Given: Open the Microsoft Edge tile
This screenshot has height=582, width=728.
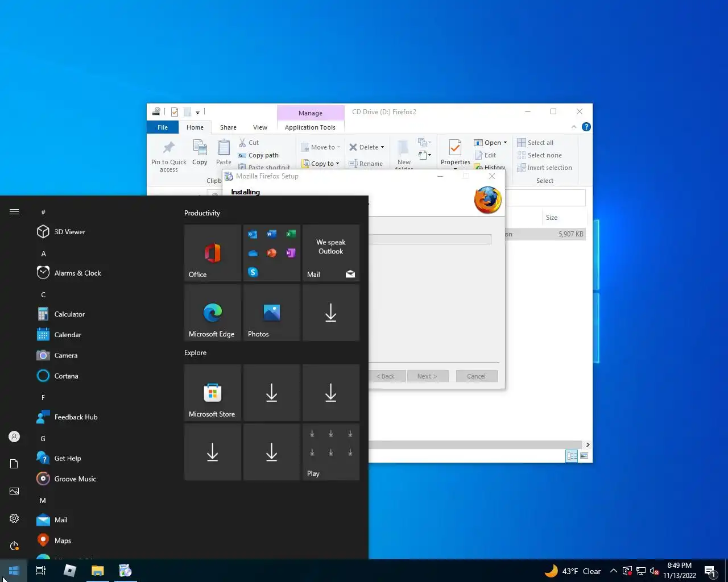Looking at the screenshot, I should click(213, 313).
